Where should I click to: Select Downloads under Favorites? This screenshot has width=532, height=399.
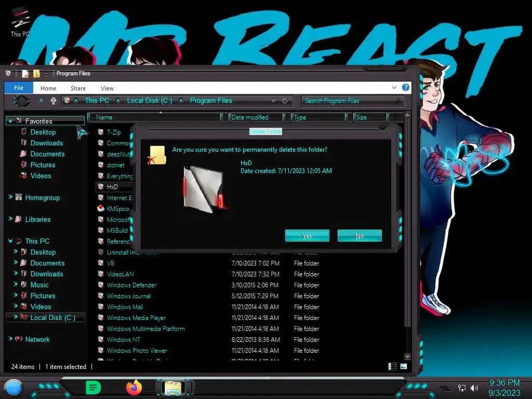tap(46, 143)
